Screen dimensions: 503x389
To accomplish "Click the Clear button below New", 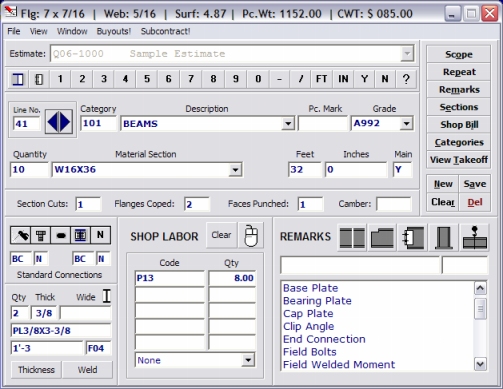I will click(x=443, y=202).
